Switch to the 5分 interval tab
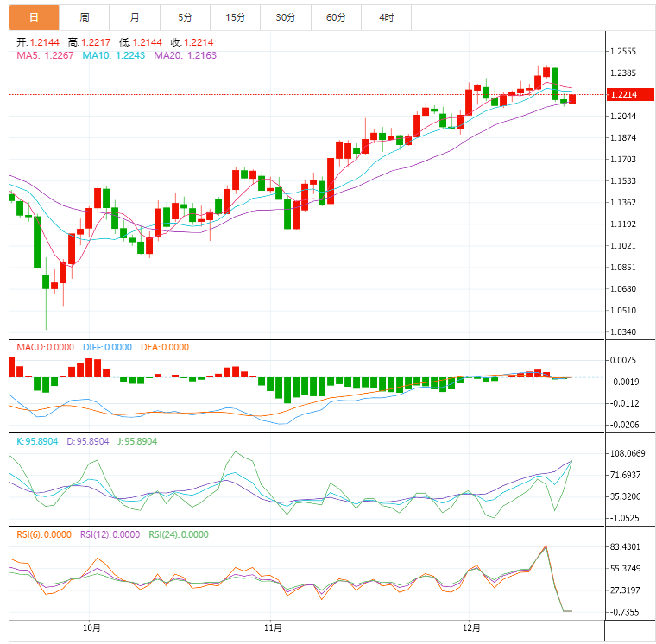The height and width of the screenshot is (644, 656). click(186, 17)
